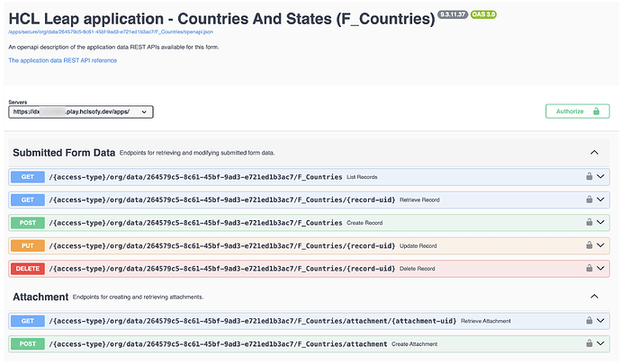Expand the DELETE Delete Record endpoint chevron
Screen dimensions: 621x364
(602, 268)
